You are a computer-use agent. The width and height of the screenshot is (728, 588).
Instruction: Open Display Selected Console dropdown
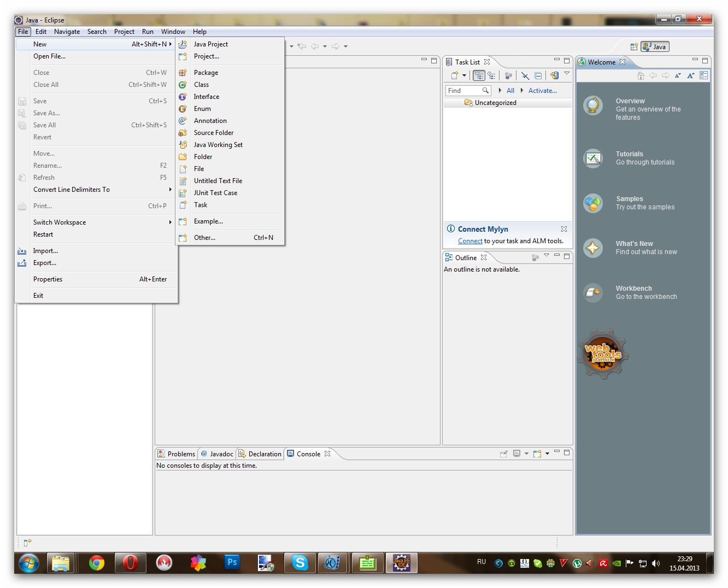[x=526, y=454]
